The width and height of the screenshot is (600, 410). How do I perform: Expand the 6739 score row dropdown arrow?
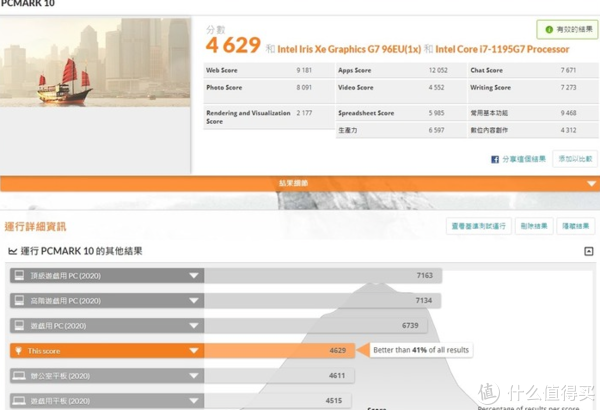tap(194, 326)
